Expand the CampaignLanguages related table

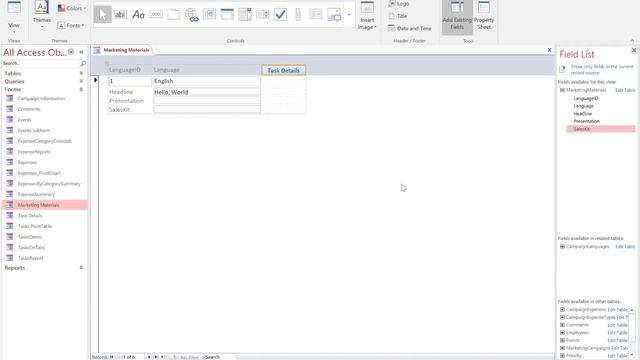(x=562, y=247)
